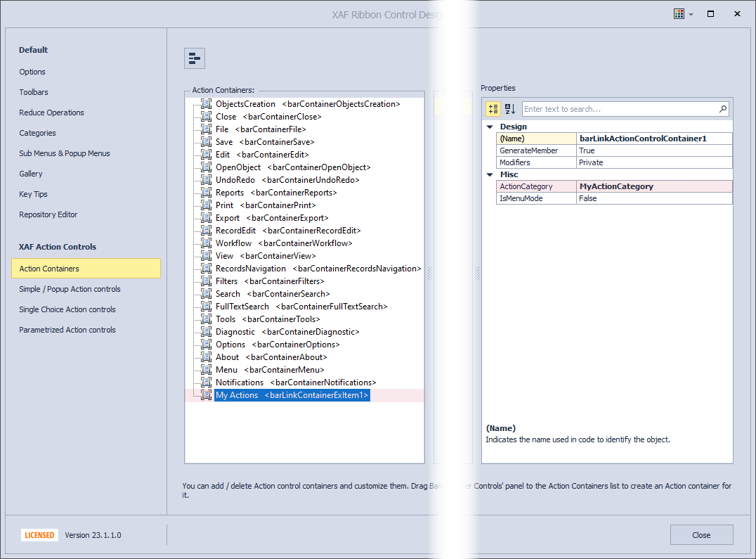Select the Modifiers Private value
Image resolution: width=756 pixels, height=559 pixels.
click(654, 162)
